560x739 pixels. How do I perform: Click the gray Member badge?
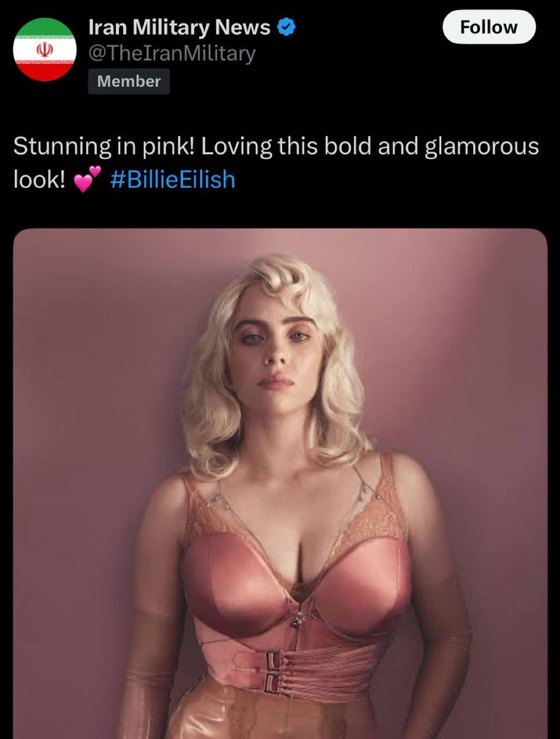tap(129, 81)
